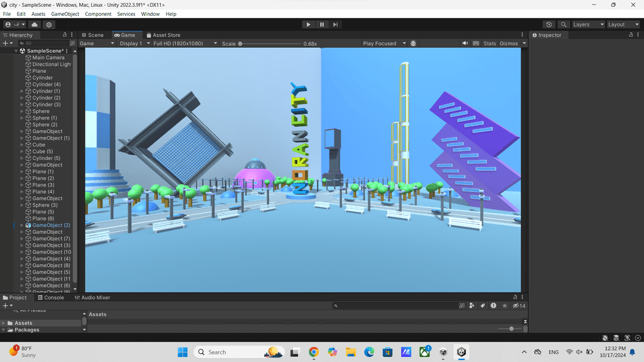This screenshot has width=644, height=362.
Task: Open the Game view mode dropdown
Action: pos(97,43)
